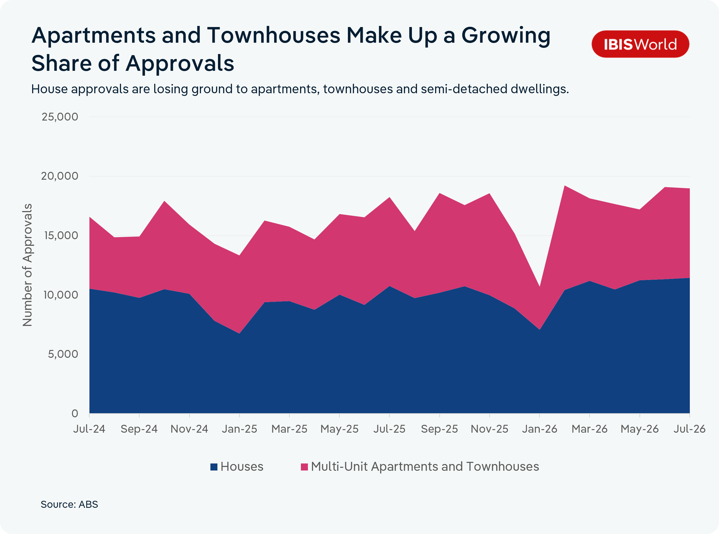Click the 25,000 y-axis label
Screen dimensions: 719x534
click(x=60, y=117)
